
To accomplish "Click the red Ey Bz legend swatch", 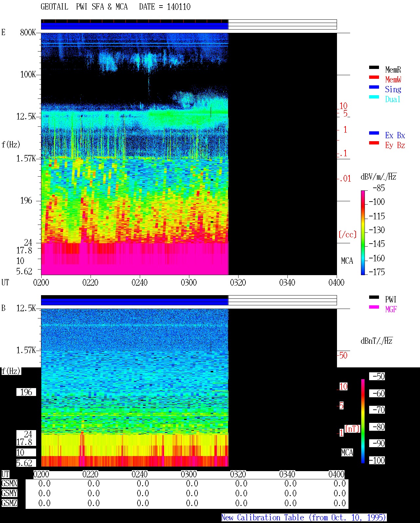I will pyautogui.click(x=374, y=143).
